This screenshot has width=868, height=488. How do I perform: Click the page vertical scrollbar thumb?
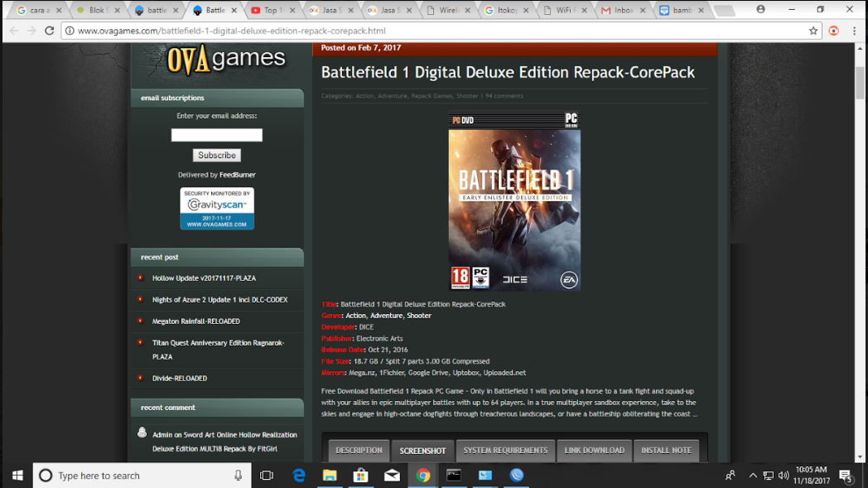coord(860,82)
